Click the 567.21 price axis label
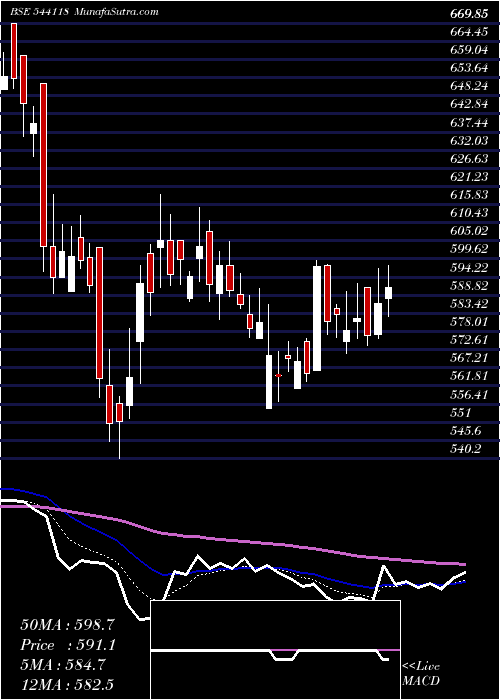 469,358
